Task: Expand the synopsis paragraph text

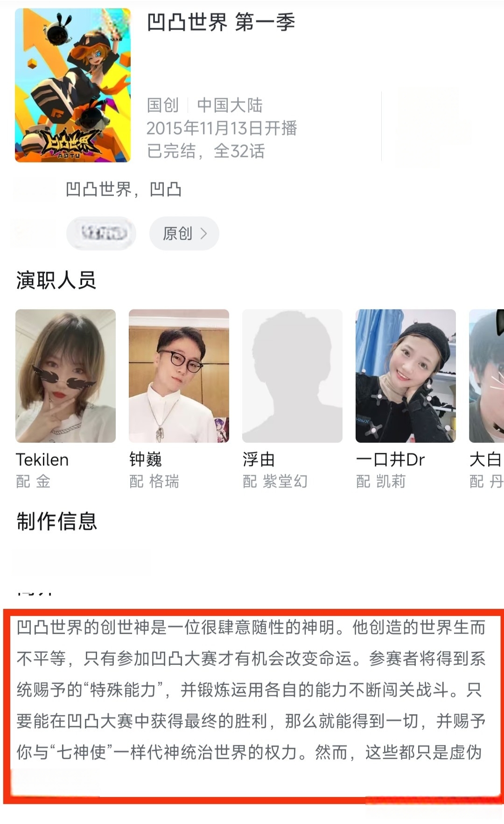Action: (251, 690)
